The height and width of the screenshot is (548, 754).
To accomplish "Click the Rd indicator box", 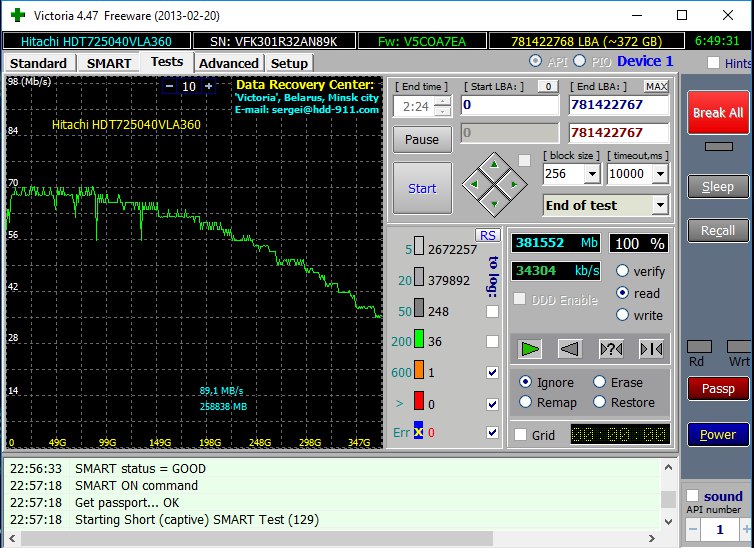I will (699, 347).
